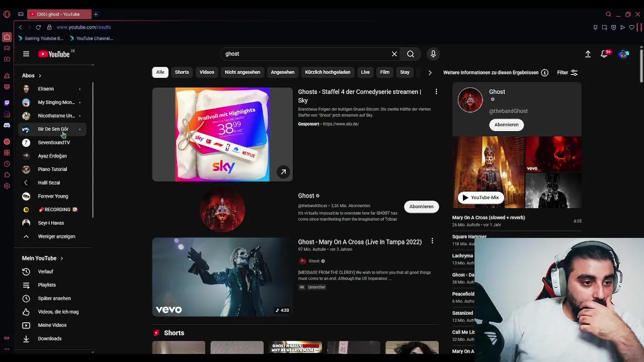Open Ghosts Staffel 4 Sky ad title
This screenshot has height=362, width=644.
point(359,96)
